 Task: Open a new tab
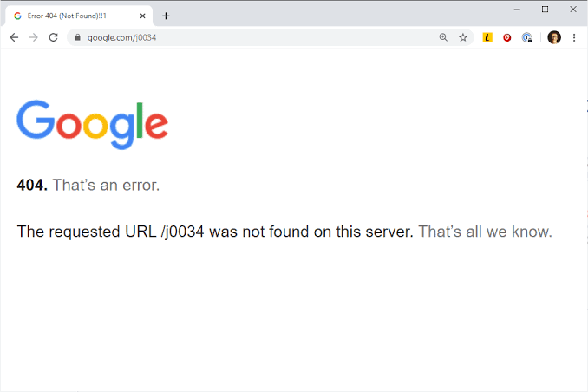(166, 16)
